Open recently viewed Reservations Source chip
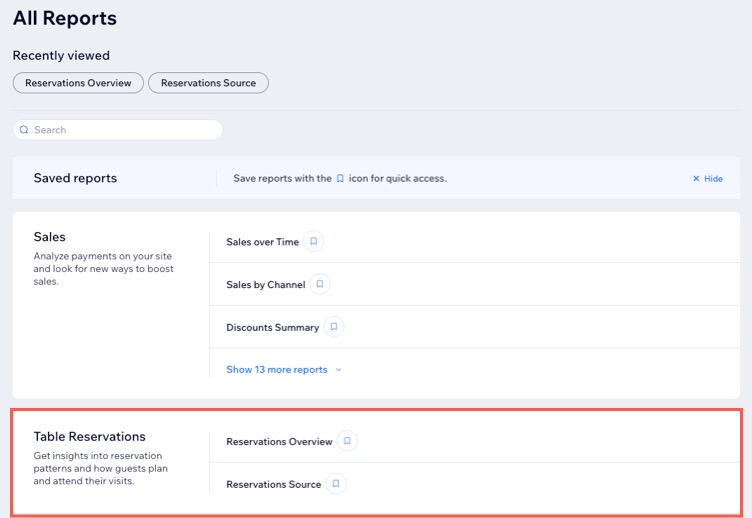 (x=208, y=83)
